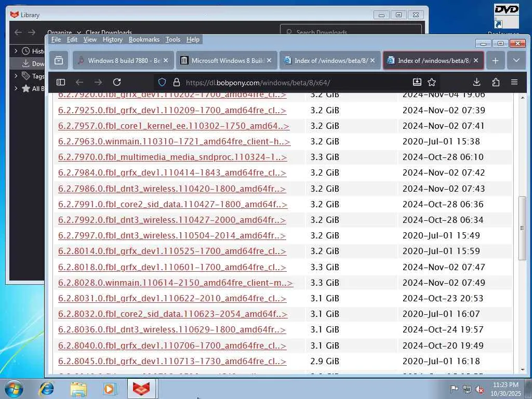Screen dimensions: 532x399
Task: Open Firefox View icon in tab bar
Action: click(59, 60)
